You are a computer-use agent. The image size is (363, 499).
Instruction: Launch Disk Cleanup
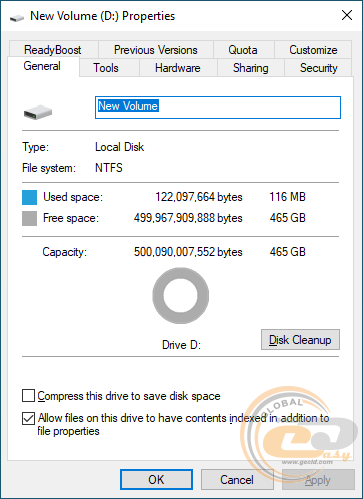300,340
